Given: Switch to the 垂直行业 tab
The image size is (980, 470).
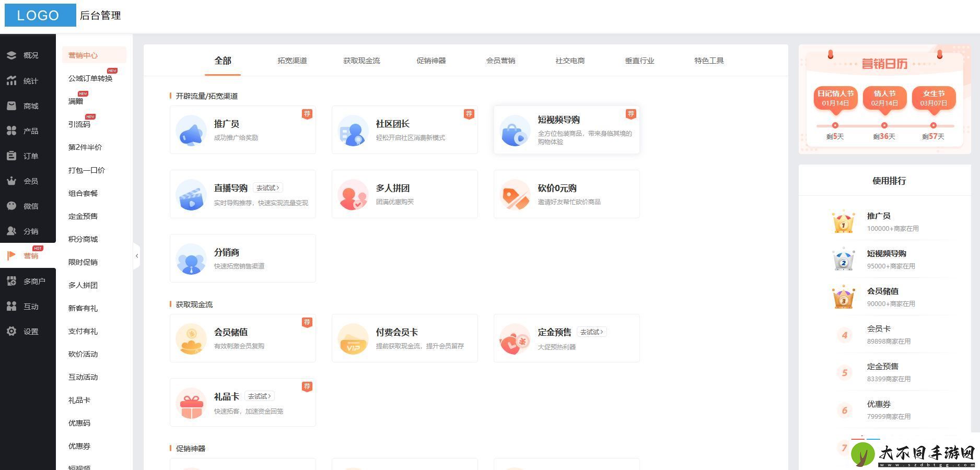Looking at the screenshot, I should tap(639, 61).
